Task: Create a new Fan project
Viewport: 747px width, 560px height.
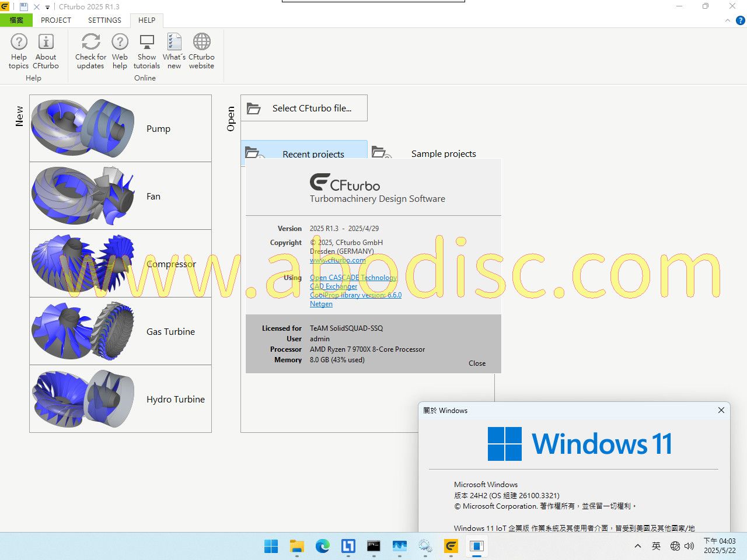Action: click(x=120, y=196)
